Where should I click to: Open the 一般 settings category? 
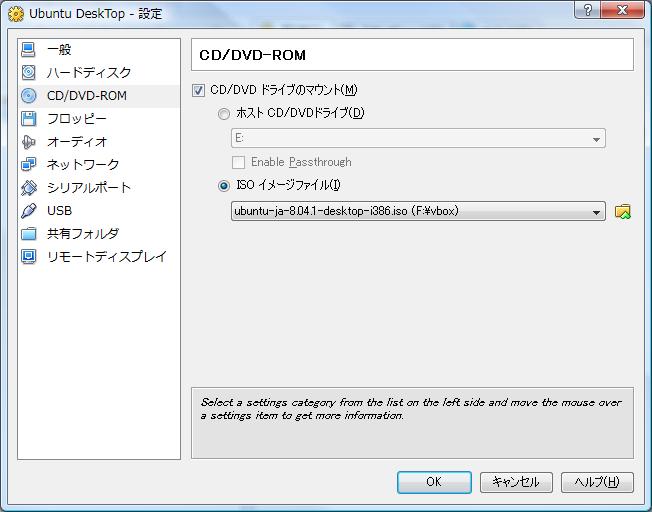pyautogui.click(x=99, y=49)
